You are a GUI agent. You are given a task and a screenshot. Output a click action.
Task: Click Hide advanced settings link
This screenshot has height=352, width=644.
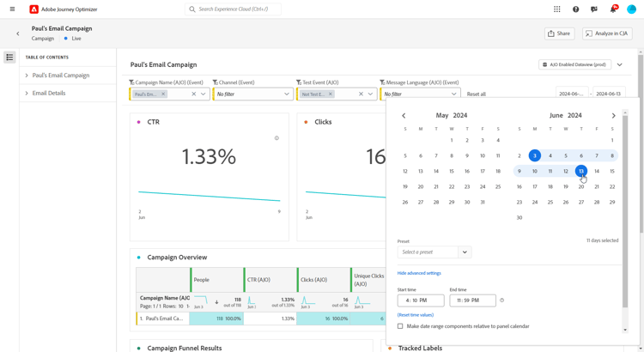tap(419, 273)
